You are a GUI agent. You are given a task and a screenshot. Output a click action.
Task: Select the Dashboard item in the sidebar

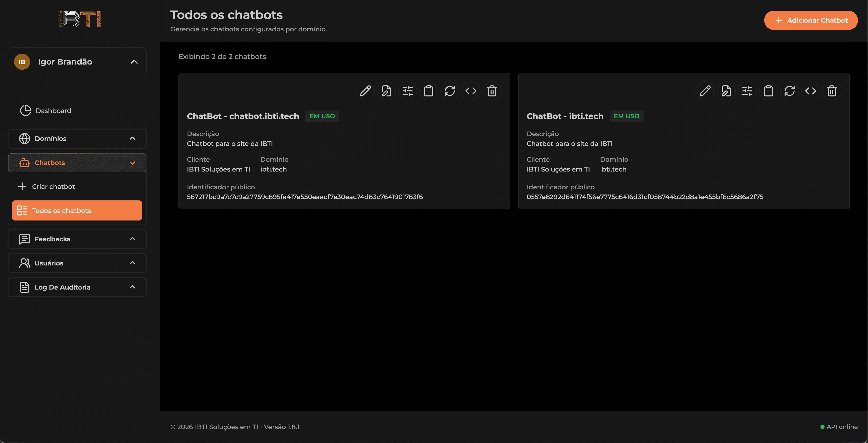53,110
